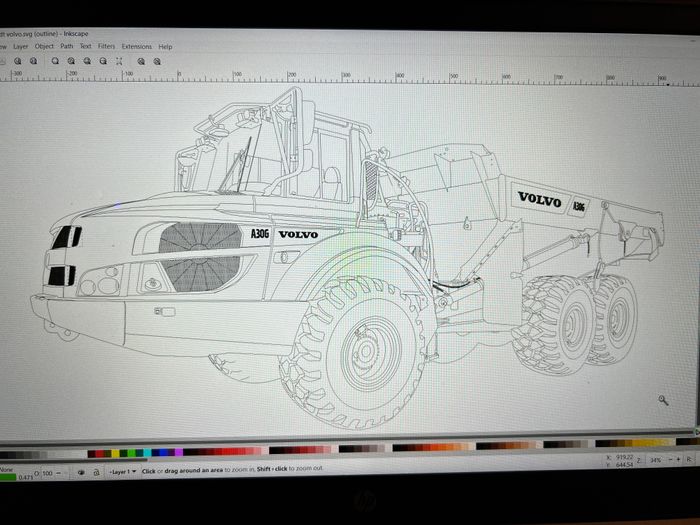Pick the magenta palette swatch
The image size is (700, 525).
click(179, 453)
